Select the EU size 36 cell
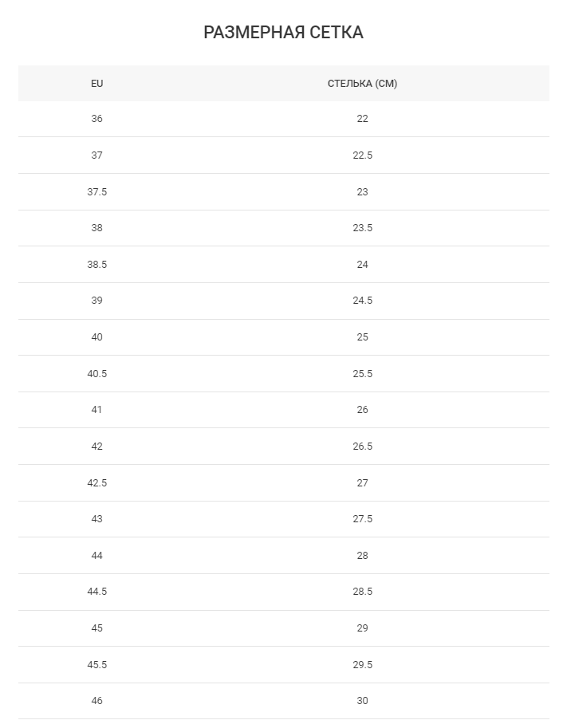 coord(96,119)
